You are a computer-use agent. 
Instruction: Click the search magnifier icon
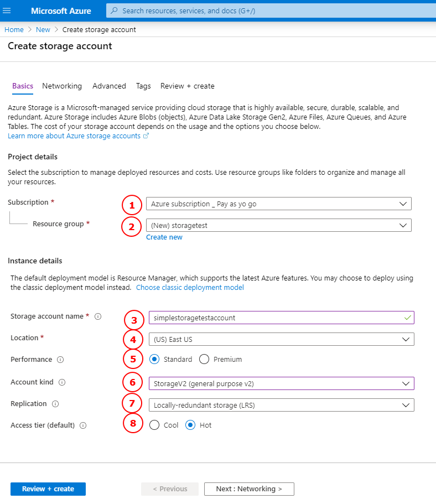click(x=114, y=11)
